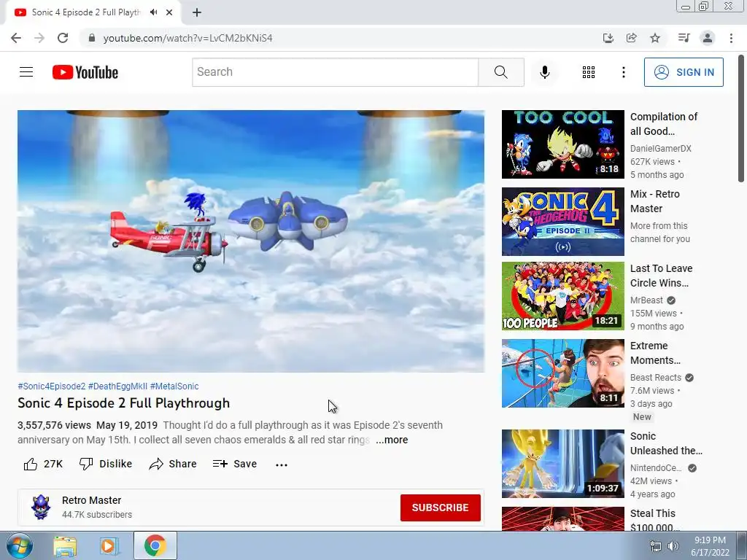The height and width of the screenshot is (560, 747).
Task: Open the Extreme Moments thumbnail
Action: [x=562, y=373]
